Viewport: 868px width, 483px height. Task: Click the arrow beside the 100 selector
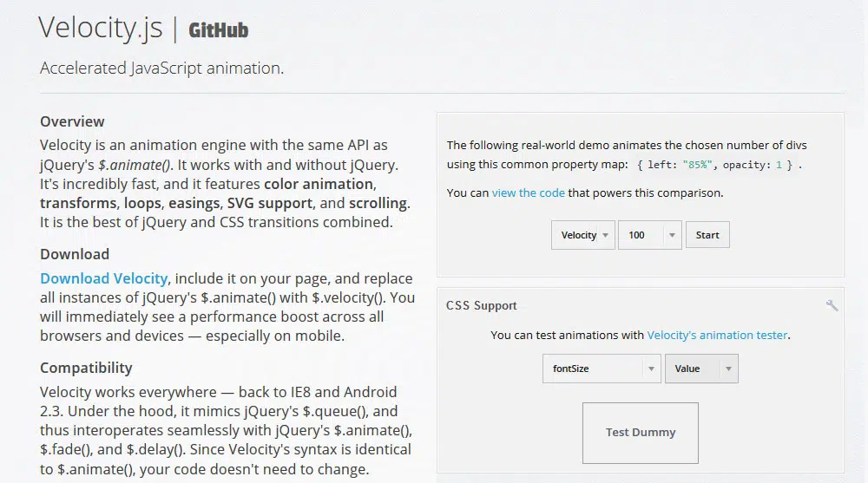pyautogui.click(x=672, y=235)
